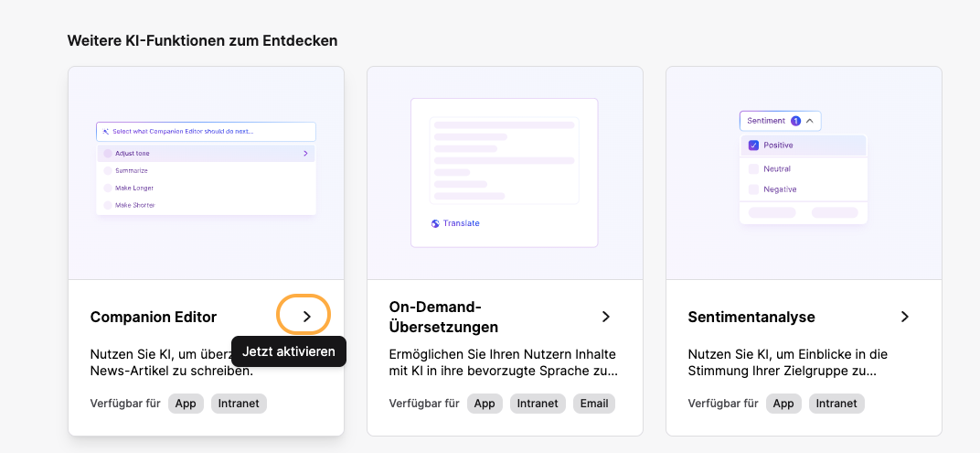Click the globe icon beside Translate

[x=435, y=223]
